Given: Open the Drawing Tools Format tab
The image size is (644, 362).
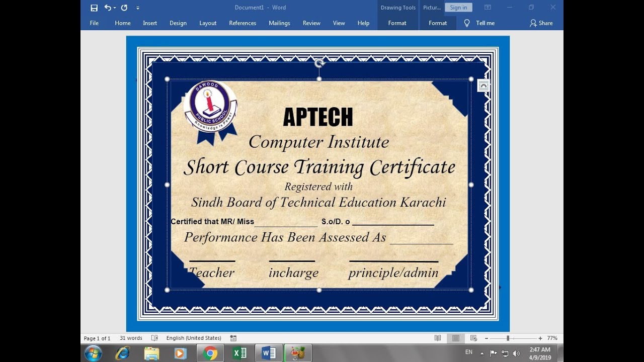Looking at the screenshot, I should coord(397,23).
